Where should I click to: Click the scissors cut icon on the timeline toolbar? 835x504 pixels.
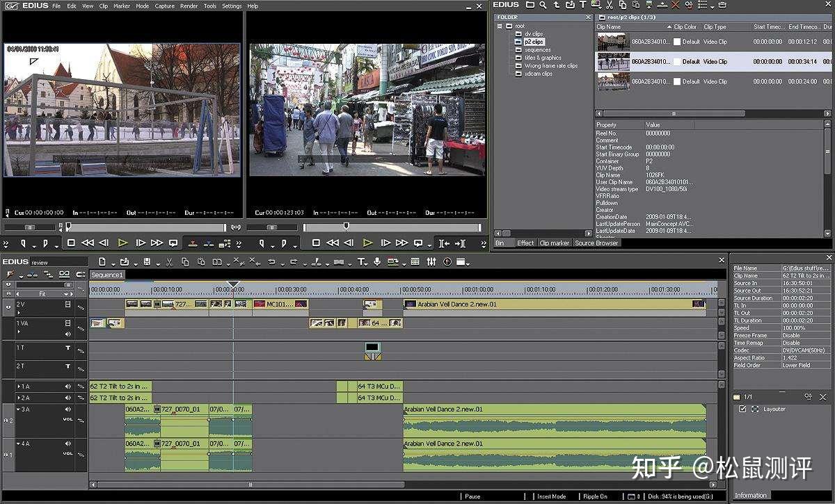pos(168,261)
